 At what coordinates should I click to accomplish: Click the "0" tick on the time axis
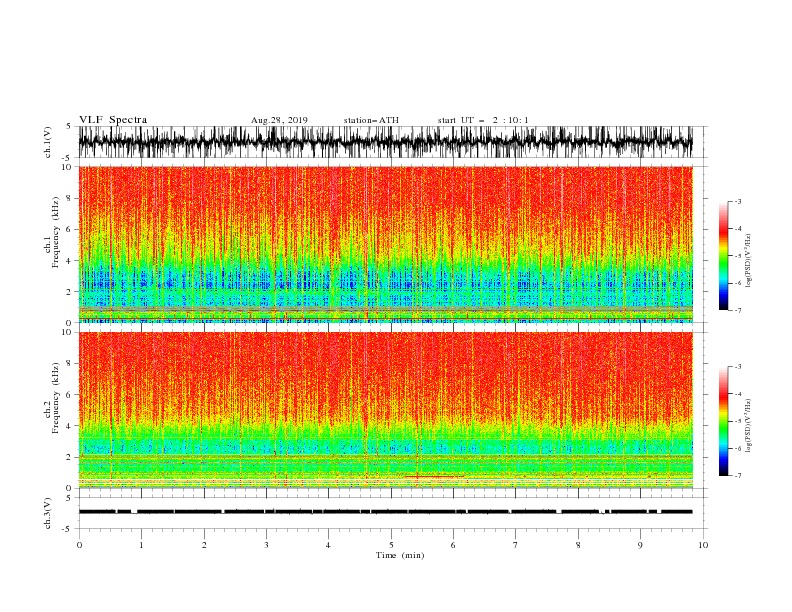click(x=79, y=545)
